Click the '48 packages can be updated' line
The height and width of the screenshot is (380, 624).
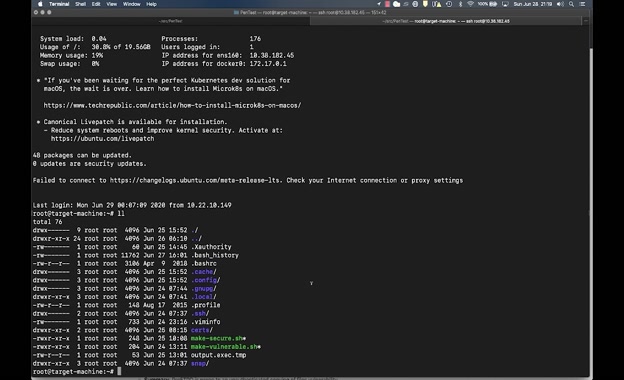point(82,155)
